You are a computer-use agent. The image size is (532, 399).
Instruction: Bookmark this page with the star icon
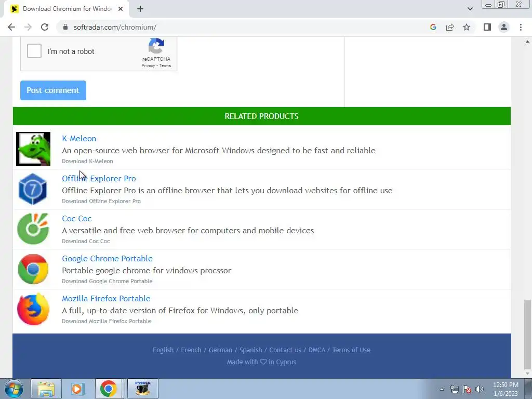click(x=467, y=27)
